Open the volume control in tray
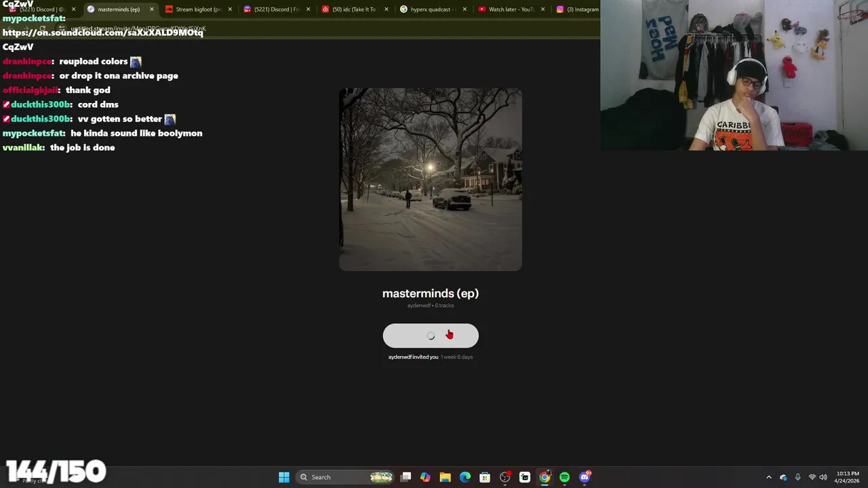 click(x=823, y=477)
